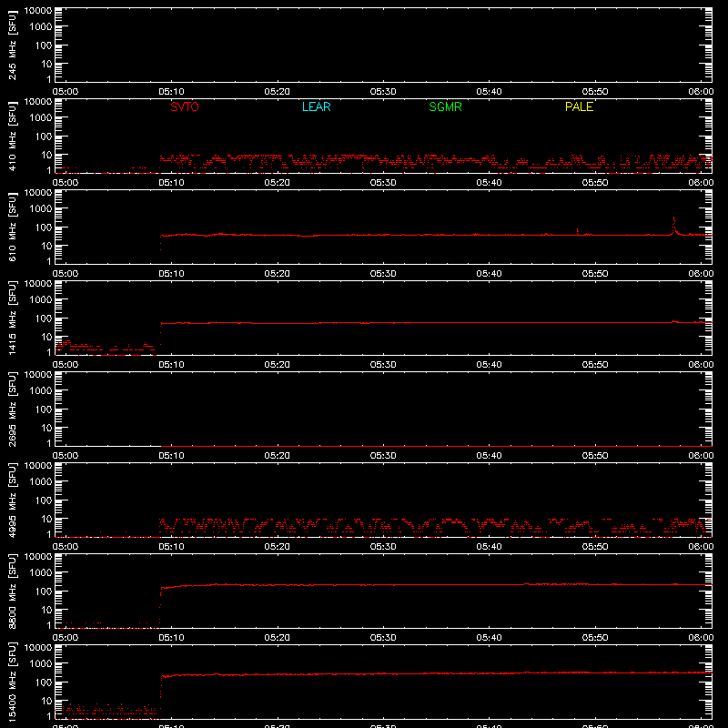
Task: Click the green SGMR station label
Action: click(x=445, y=106)
